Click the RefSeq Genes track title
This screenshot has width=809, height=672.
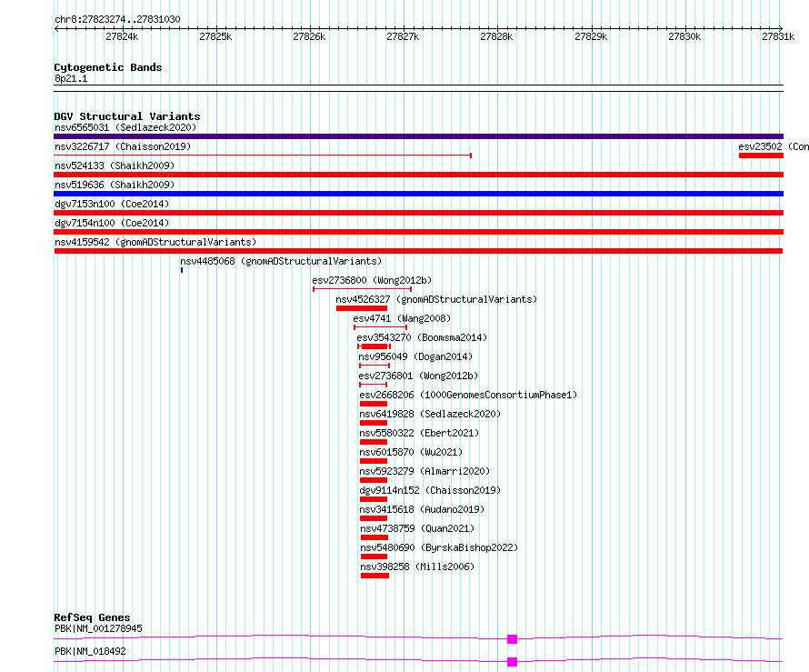(93, 617)
